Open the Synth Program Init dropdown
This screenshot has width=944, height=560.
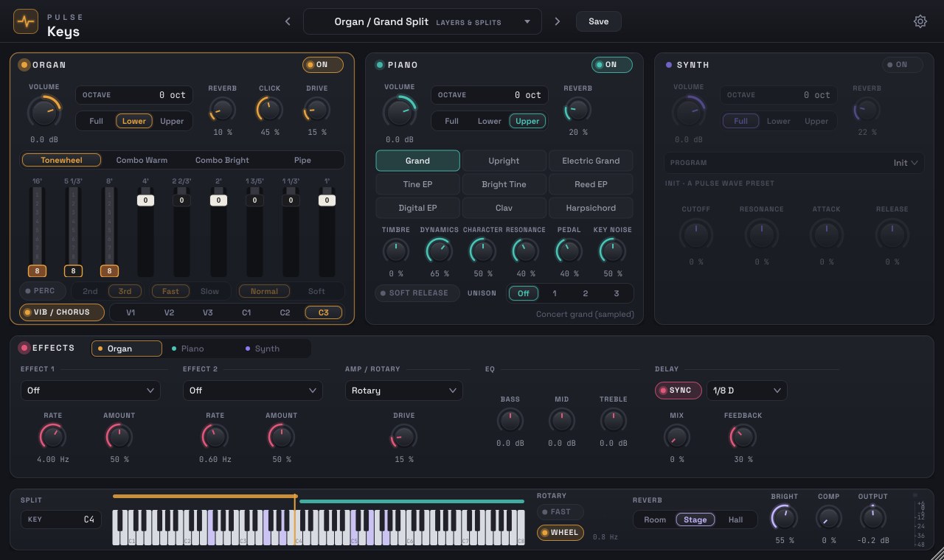pyautogui.click(x=795, y=163)
